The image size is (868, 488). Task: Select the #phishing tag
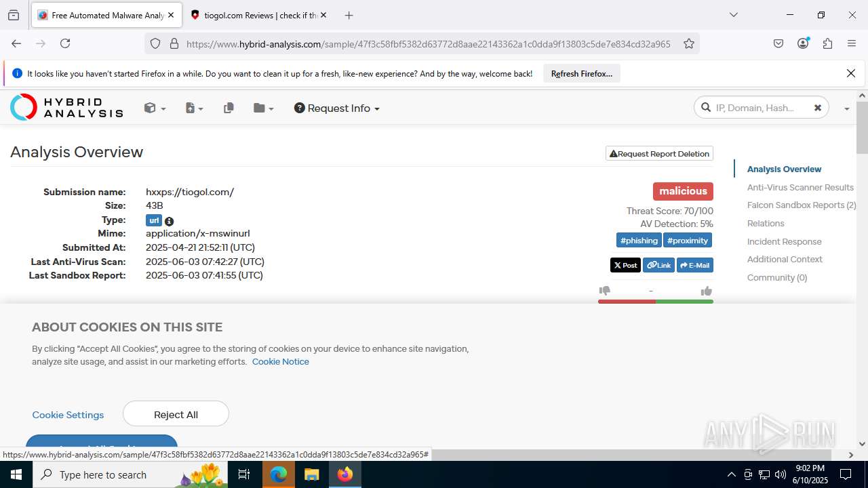[x=639, y=241]
